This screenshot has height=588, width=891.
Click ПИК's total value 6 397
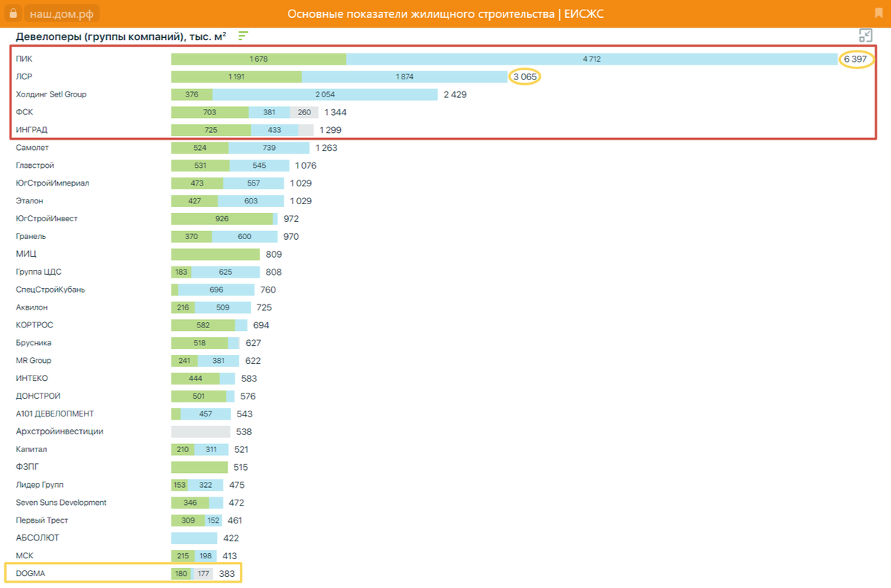(855, 59)
